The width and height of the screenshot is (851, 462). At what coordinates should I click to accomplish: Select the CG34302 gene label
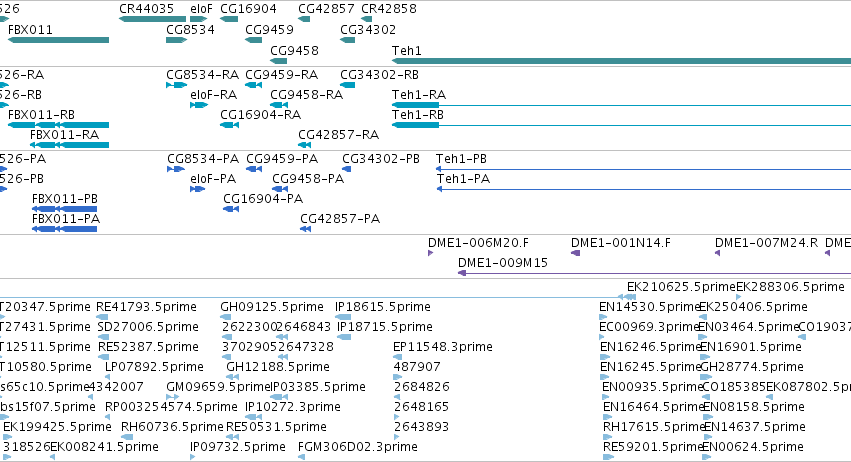(x=368, y=29)
